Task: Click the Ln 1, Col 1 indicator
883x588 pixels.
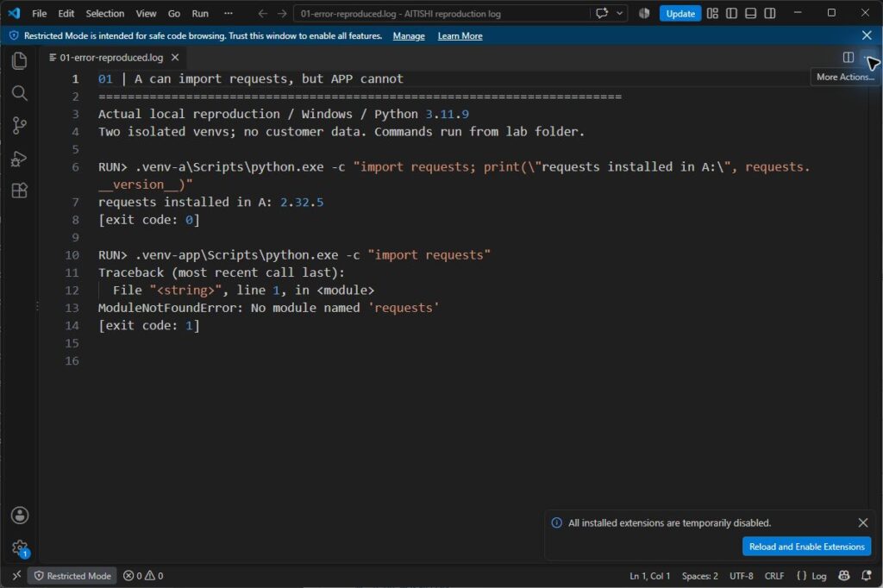Action: click(x=650, y=576)
